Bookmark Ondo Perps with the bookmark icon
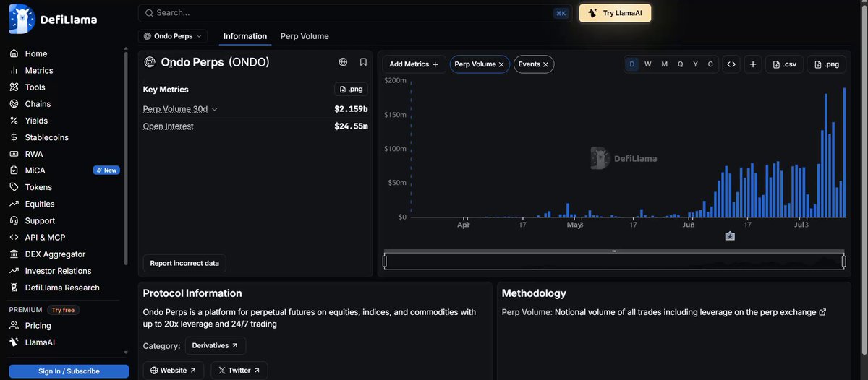 pos(363,62)
